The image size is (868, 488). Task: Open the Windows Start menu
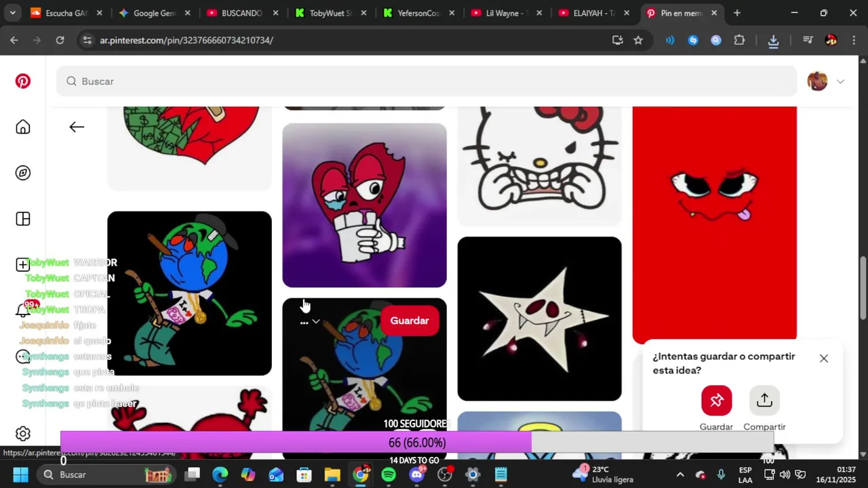point(20,474)
